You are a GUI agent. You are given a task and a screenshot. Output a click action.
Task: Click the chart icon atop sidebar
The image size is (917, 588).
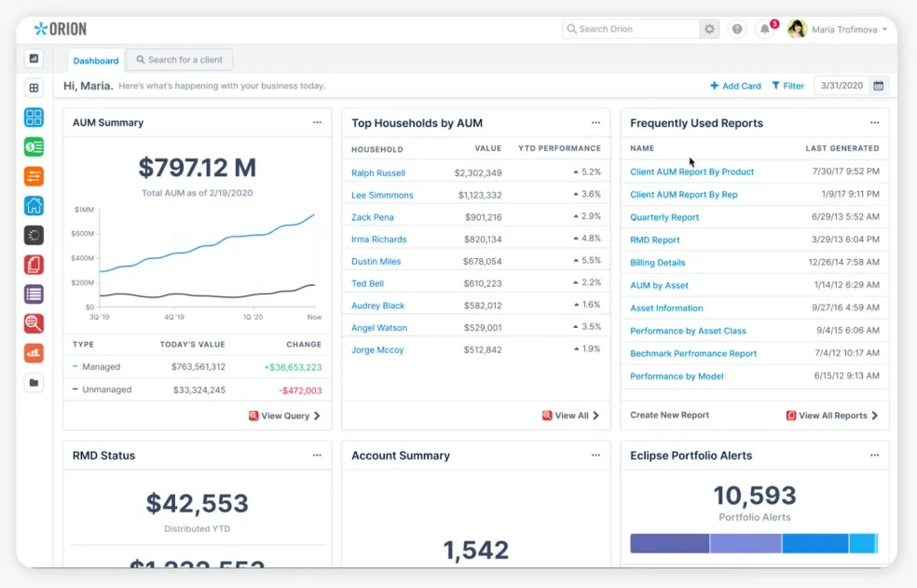pos(34,59)
